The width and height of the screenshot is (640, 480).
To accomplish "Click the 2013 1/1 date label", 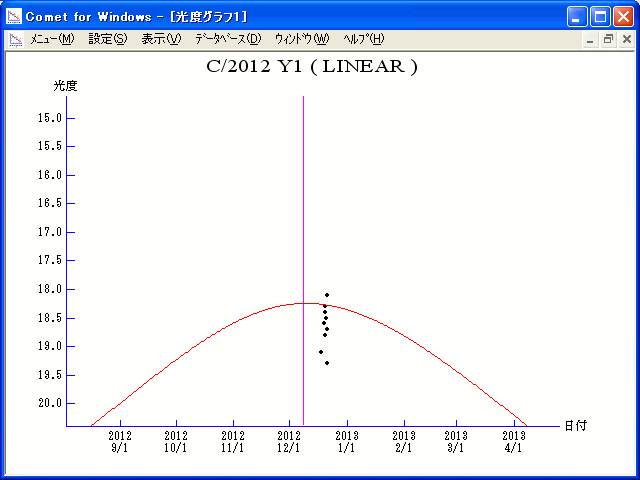I will (347, 442).
